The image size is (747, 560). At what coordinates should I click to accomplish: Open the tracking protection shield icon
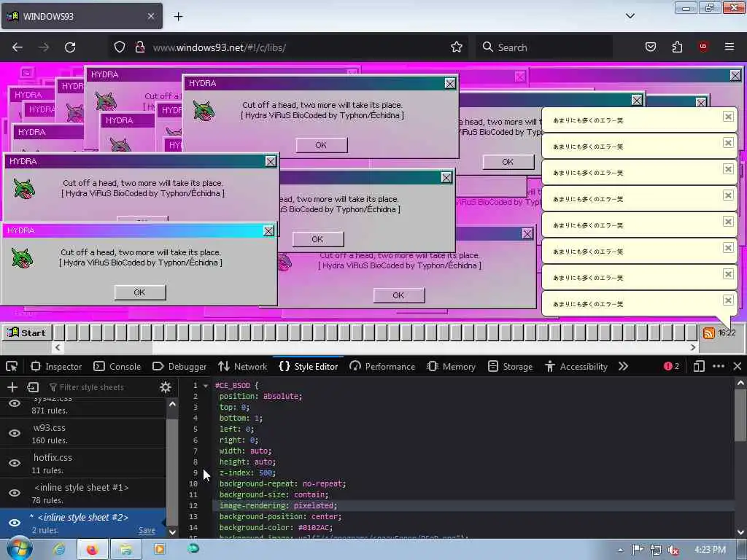click(120, 47)
